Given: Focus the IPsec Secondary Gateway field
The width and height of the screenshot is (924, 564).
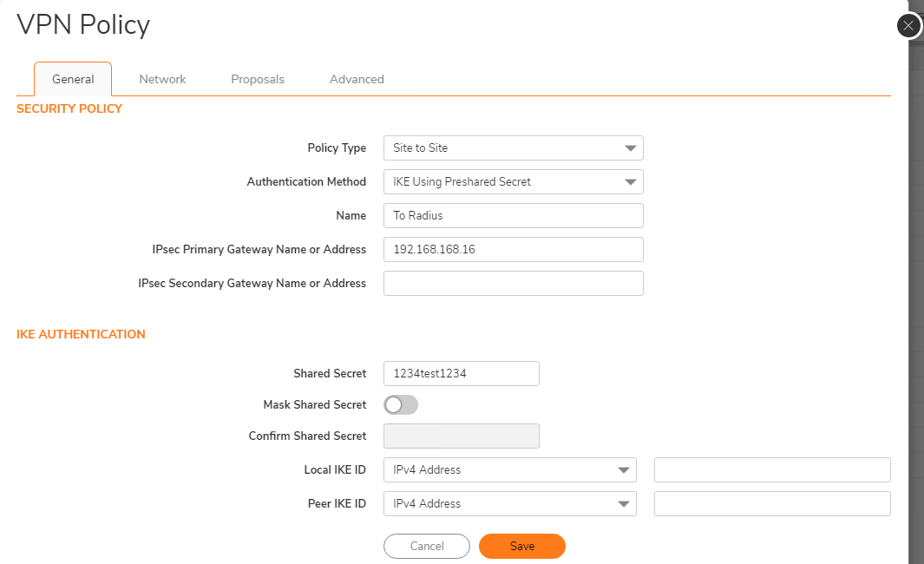Looking at the screenshot, I should click(513, 283).
